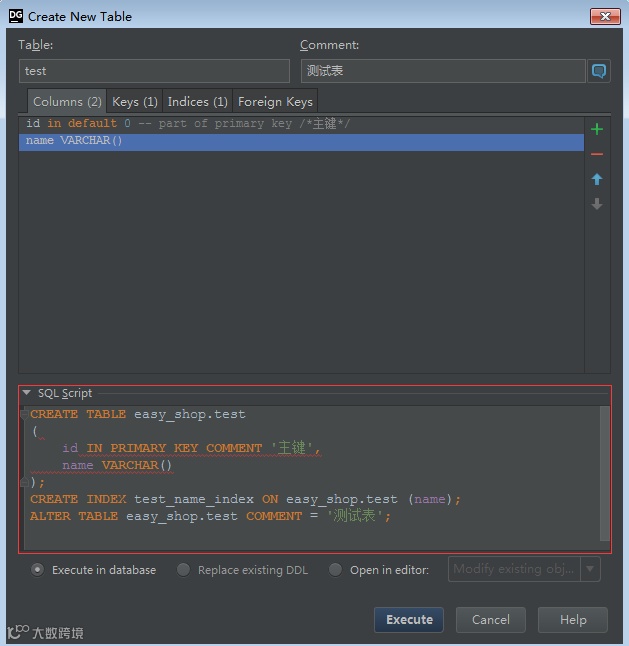
Task: Click ALTER TABLE easy_shop.test COMMENT line
Action: pyautogui.click(x=210, y=516)
